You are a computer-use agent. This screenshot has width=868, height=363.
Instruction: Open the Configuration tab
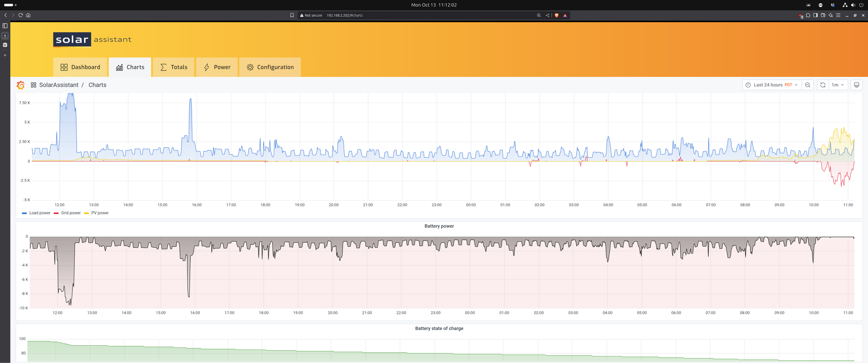(270, 67)
